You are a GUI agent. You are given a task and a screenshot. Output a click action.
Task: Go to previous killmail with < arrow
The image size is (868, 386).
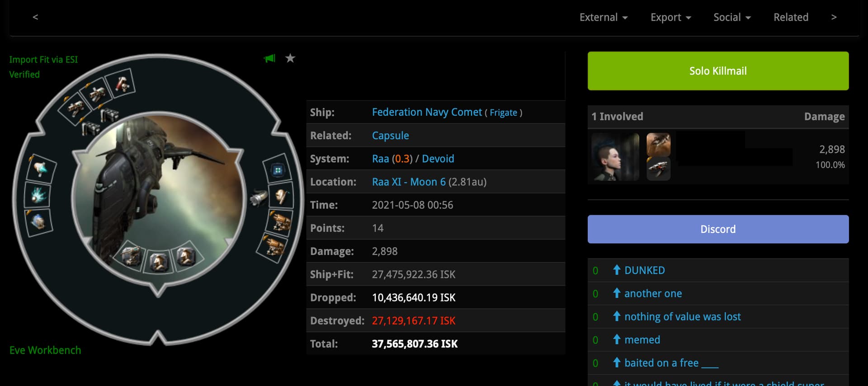pyautogui.click(x=35, y=17)
